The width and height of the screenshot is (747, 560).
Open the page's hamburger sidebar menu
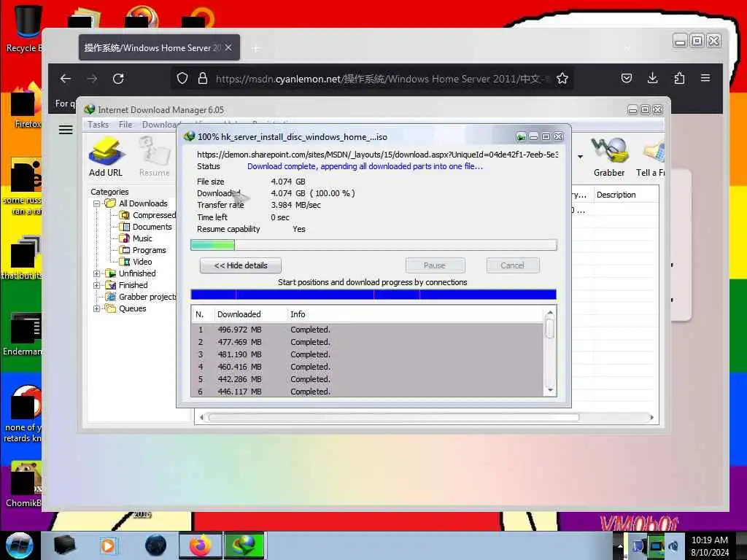tap(66, 130)
